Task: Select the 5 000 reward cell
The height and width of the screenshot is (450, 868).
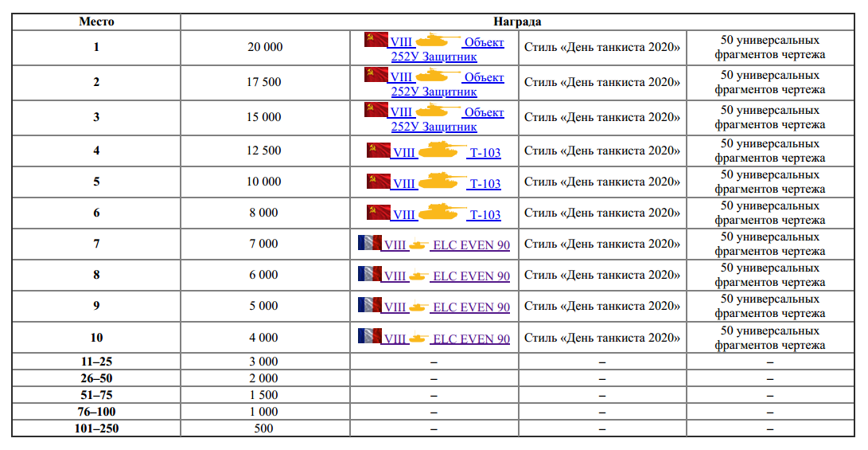Action: [x=265, y=305]
